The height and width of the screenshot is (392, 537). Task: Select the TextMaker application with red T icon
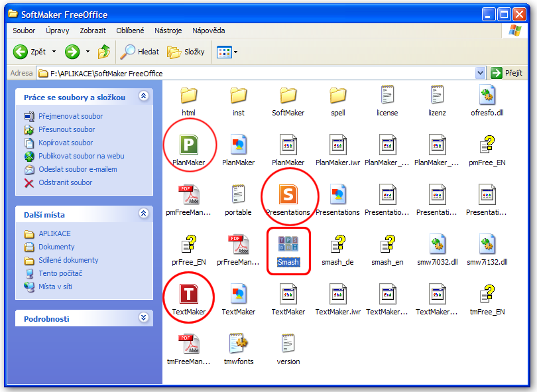(188, 299)
